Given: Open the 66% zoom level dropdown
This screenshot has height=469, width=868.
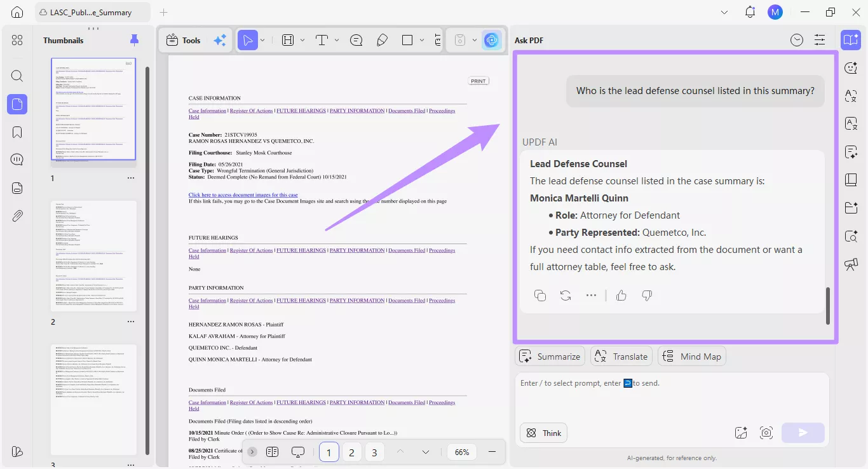Looking at the screenshot, I should coord(462,452).
